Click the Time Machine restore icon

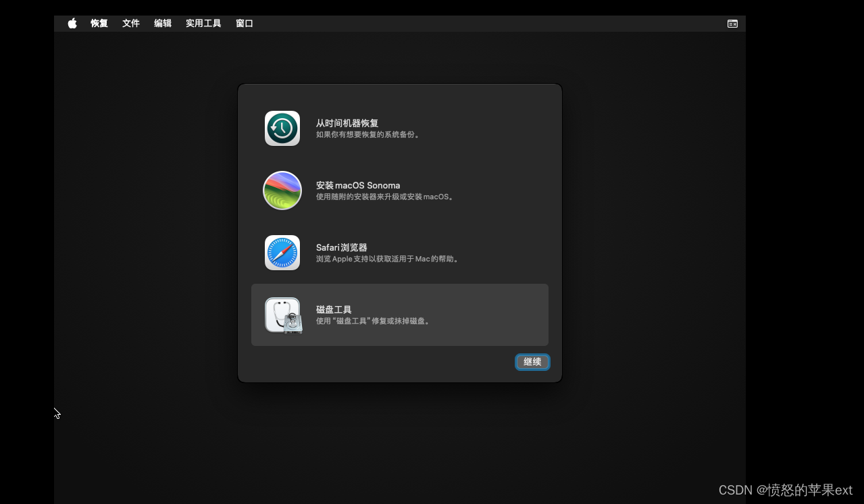coord(282,128)
